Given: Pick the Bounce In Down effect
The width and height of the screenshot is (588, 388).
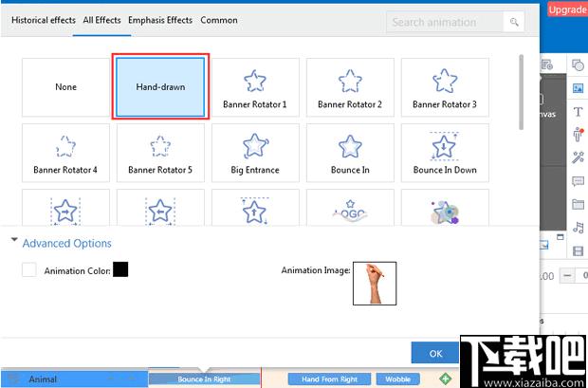Looking at the screenshot, I should (x=445, y=153).
